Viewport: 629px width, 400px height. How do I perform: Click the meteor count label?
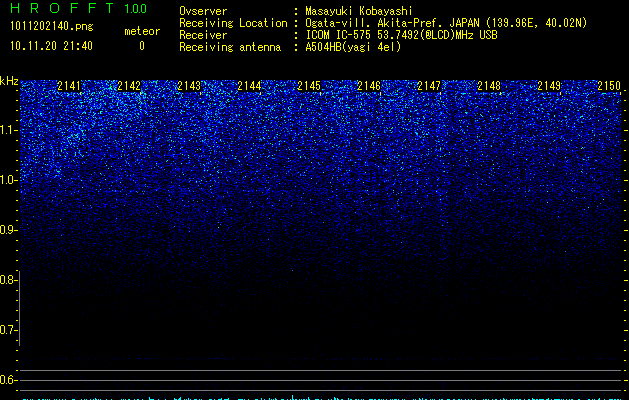(142, 31)
